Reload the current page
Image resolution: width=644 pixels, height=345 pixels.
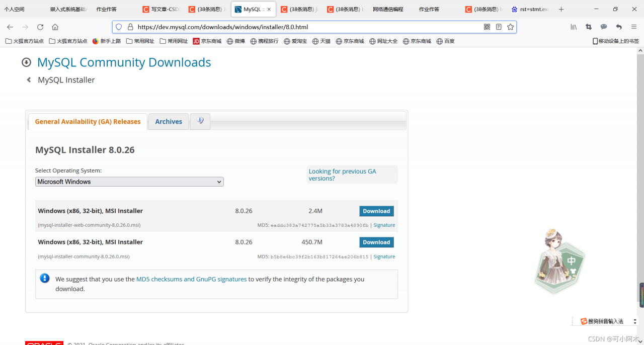[40, 27]
